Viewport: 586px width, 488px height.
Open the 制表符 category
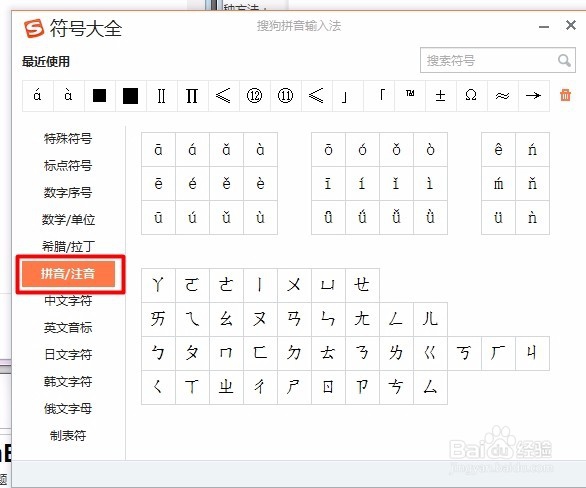point(68,435)
